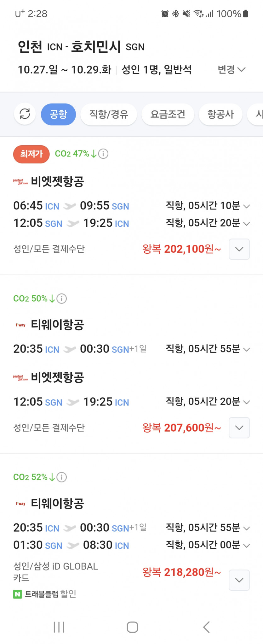263x644 pixels.
Task: Open CO2 50% info icon
Action: pos(61,298)
